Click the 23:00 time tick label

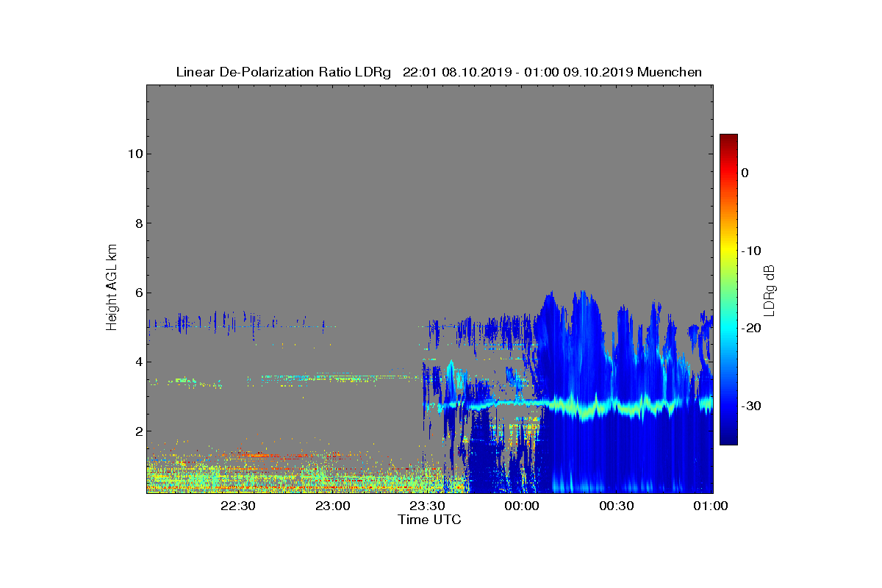[333, 506]
